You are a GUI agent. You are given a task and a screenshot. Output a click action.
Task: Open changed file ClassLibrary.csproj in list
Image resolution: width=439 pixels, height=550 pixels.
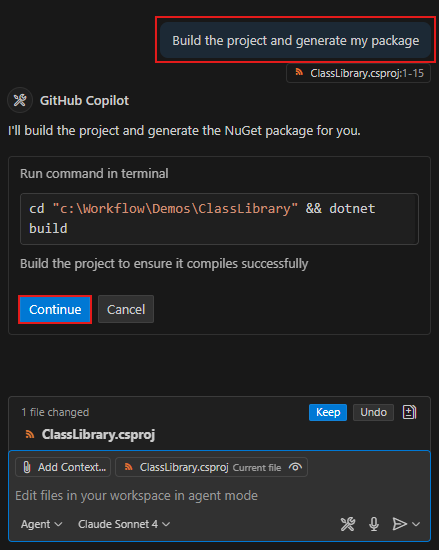(x=98, y=435)
